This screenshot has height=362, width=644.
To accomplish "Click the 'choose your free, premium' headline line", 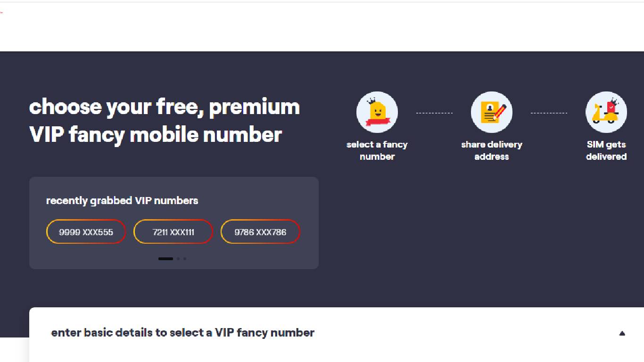I will 165,107.
